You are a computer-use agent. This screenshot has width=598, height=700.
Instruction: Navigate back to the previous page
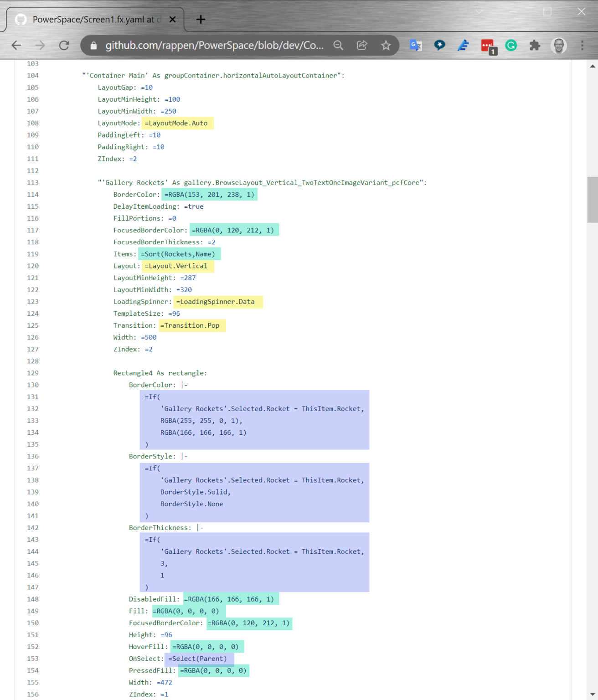click(16, 45)
